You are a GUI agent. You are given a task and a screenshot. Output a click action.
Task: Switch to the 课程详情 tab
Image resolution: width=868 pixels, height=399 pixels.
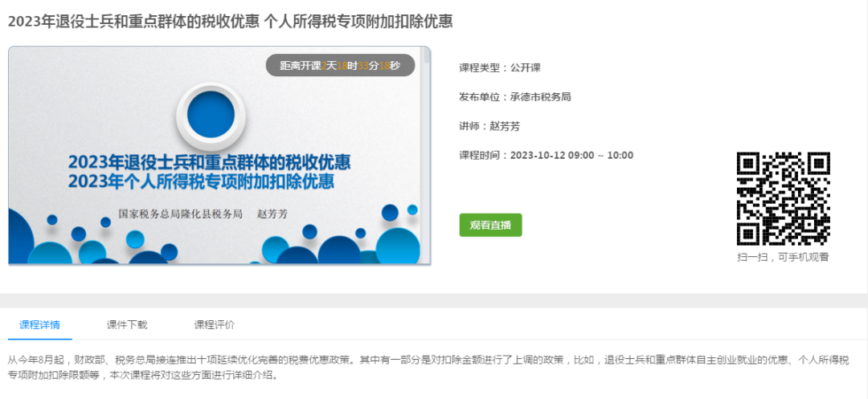click(x=40, y=325)
